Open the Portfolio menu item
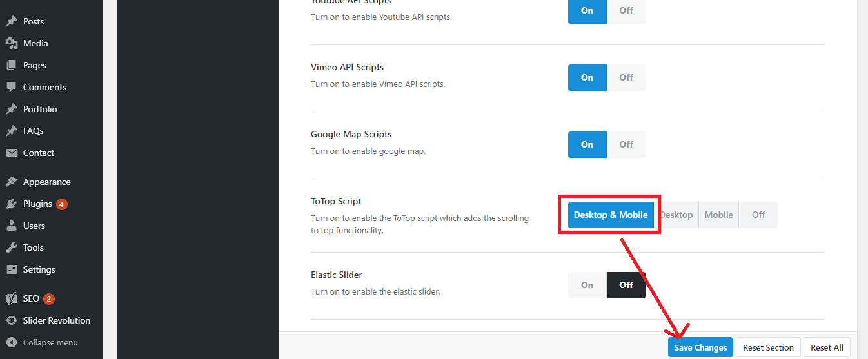868x359 pixels. click(40, 109)
